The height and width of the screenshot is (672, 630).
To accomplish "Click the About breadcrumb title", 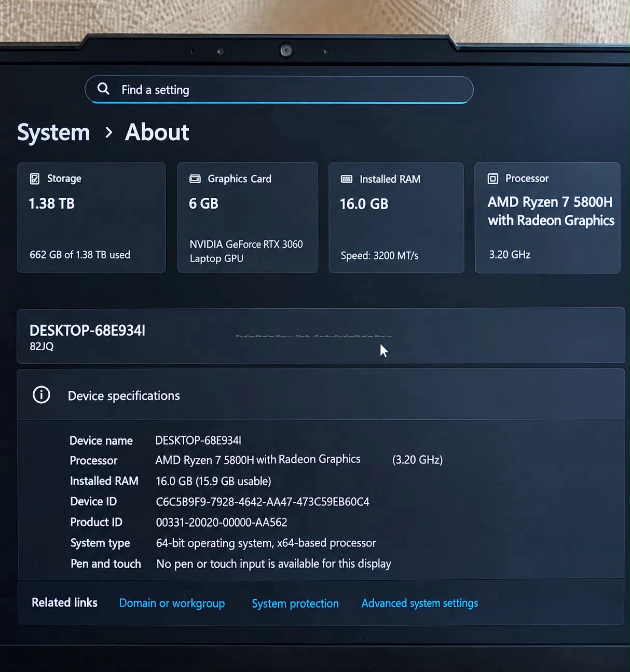I will tap(157, 132).
